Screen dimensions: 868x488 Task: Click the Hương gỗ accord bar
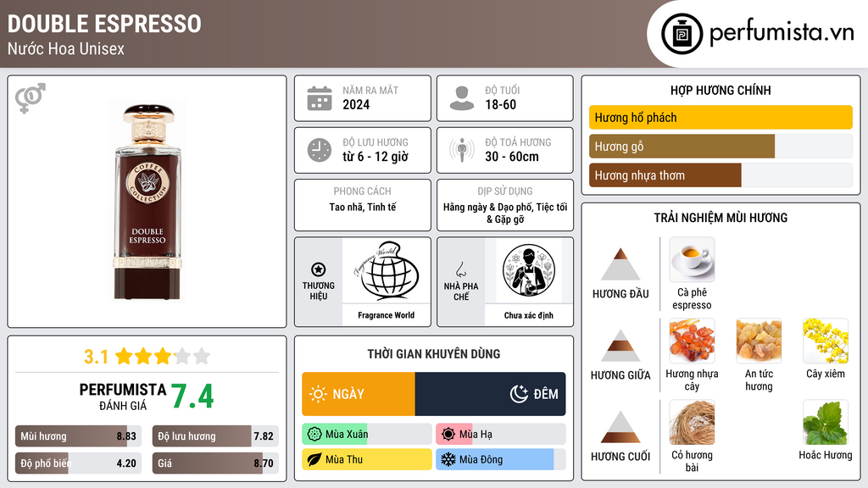[x=721, y=147]
